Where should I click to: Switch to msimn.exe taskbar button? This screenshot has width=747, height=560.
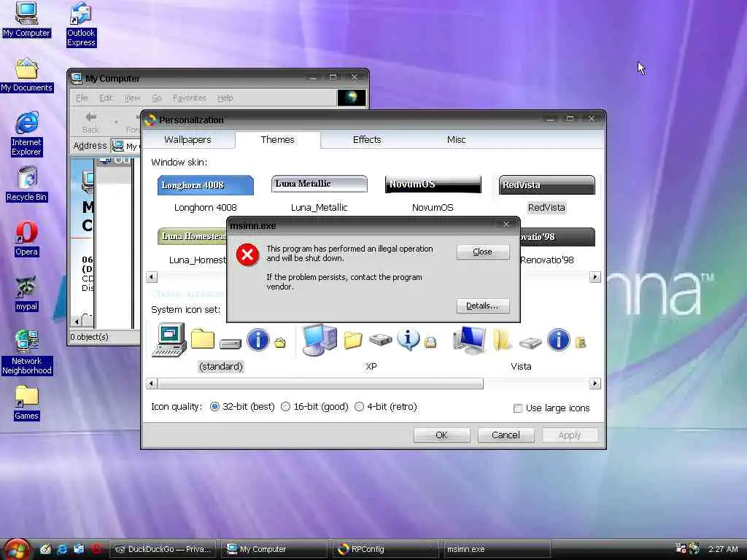pyautogui.click(x=498, y=549)
